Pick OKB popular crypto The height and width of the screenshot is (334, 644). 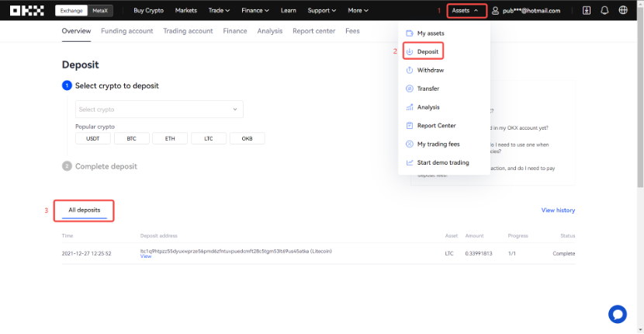click(248, 138)
